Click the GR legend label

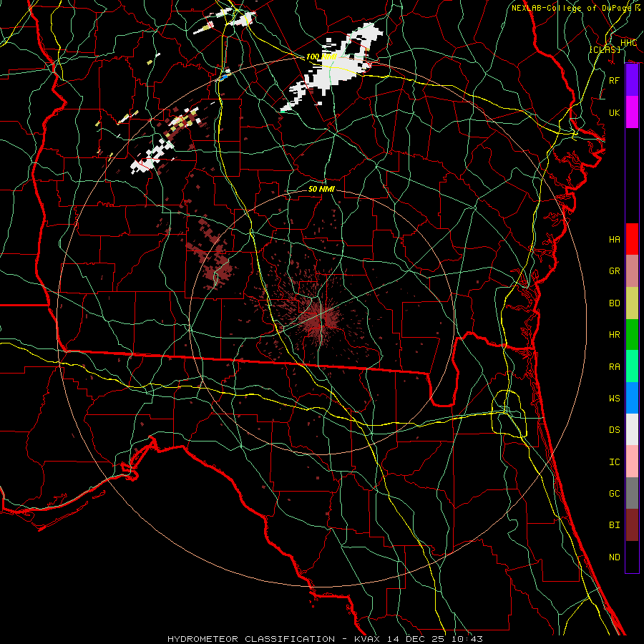615,271
